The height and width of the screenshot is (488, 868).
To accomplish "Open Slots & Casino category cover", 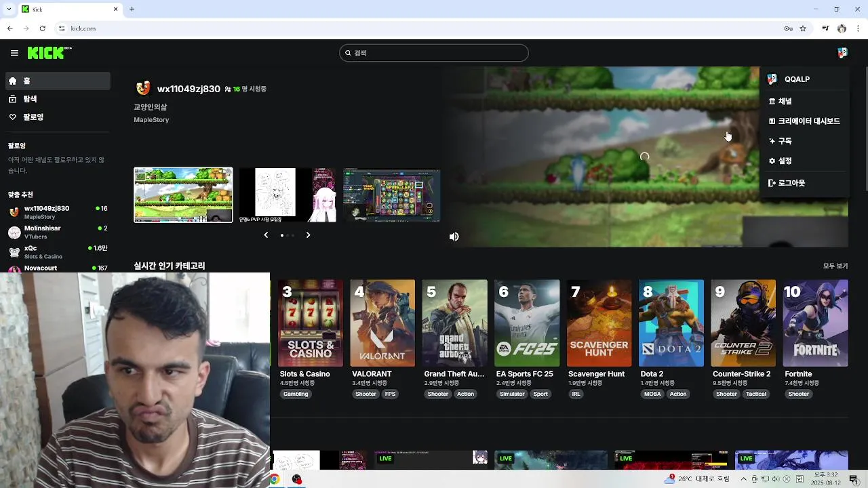I will tap(311, 323).
